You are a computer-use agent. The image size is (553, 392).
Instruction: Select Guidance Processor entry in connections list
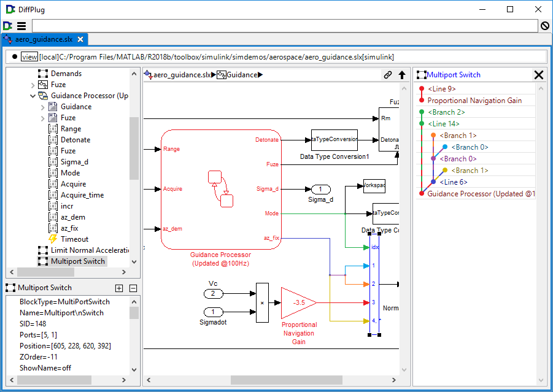481,193
